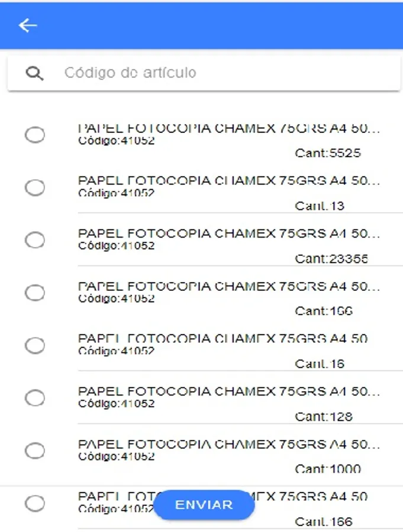Open the list entry showing Cant:23355
403x532 pixels.
point(230,234)
